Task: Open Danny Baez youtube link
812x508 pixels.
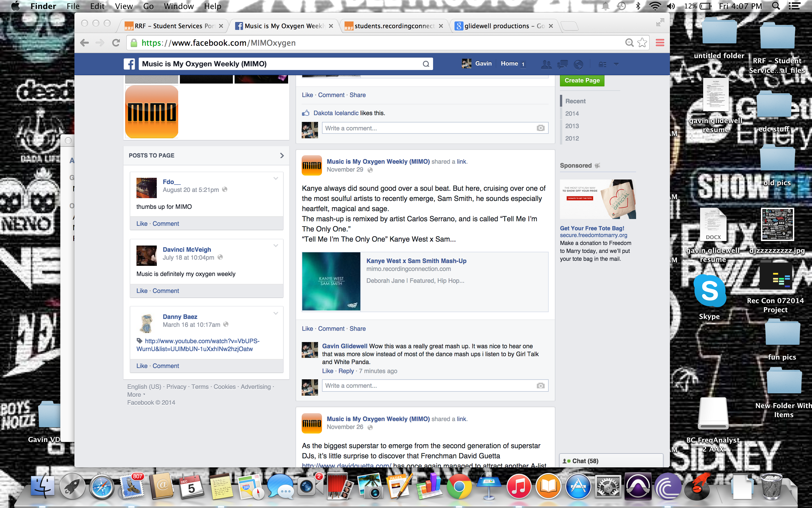Action: tap(198, 345)
